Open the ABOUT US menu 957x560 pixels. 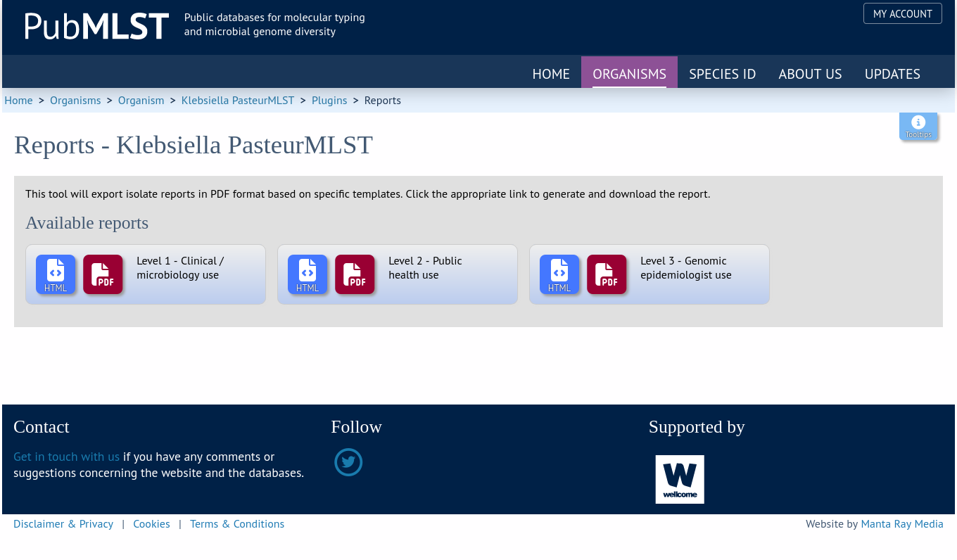pyautogui.click(x=810, y=74)
